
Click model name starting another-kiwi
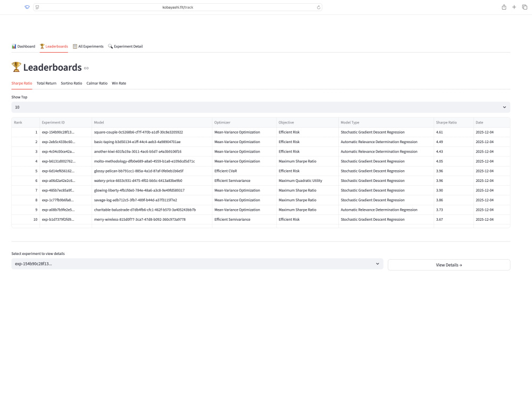pyautogui.click(x=138, y=152)
